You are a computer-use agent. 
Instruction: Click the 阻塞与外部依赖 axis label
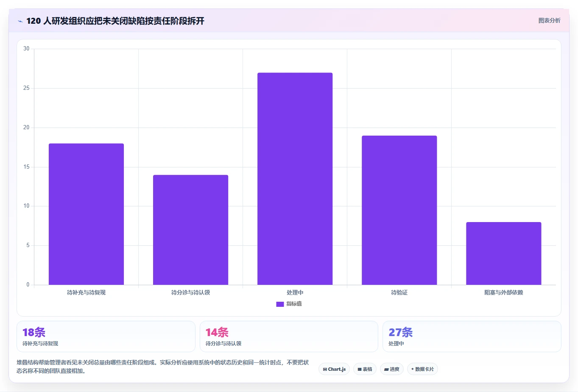tap(503, 292)
